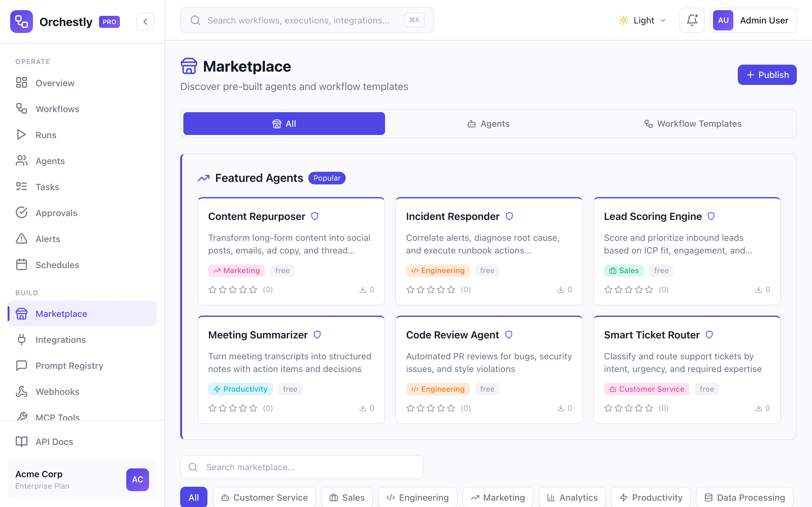The width and height of the screenshot is (812, 507).
Task: Collapse the sidebar with the chevron button
Action: tap(145, 21)
